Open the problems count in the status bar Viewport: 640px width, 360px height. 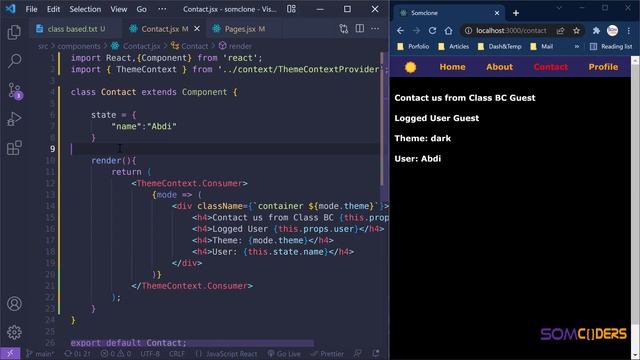(116, 354)
